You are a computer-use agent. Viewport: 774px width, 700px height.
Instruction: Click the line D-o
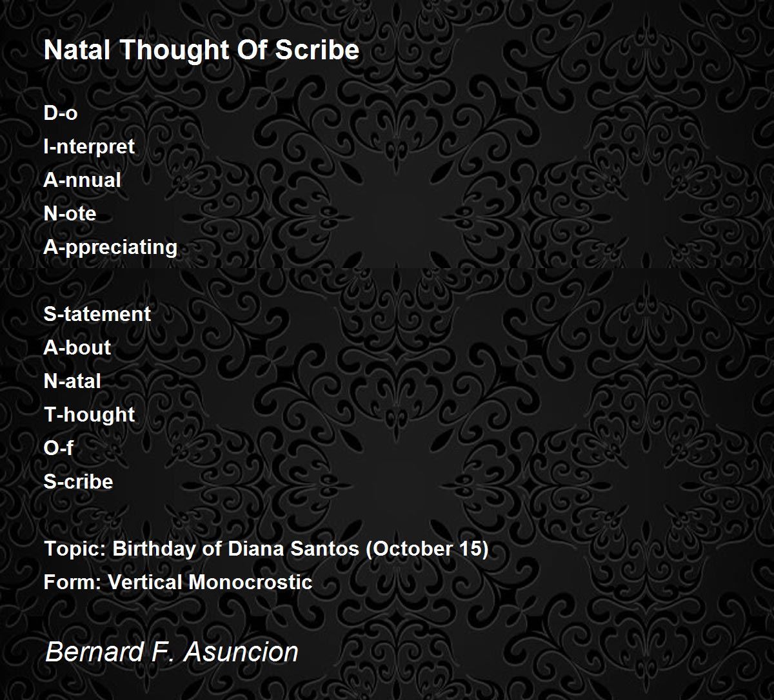61,113
